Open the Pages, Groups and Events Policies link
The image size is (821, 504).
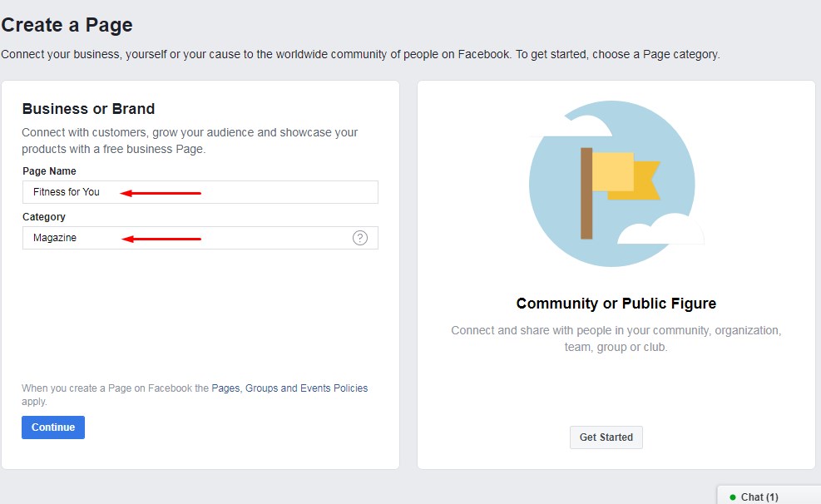pyautogui.click(x=289, y=388)
